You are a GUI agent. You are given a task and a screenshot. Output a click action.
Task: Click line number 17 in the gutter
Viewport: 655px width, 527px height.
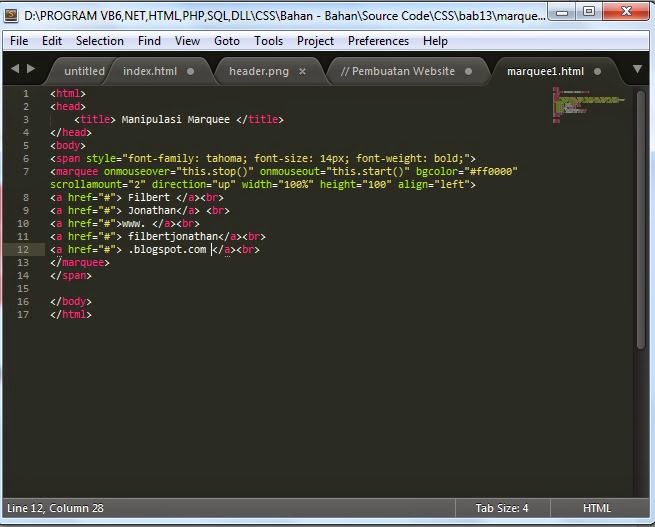(x=23, y=314)
